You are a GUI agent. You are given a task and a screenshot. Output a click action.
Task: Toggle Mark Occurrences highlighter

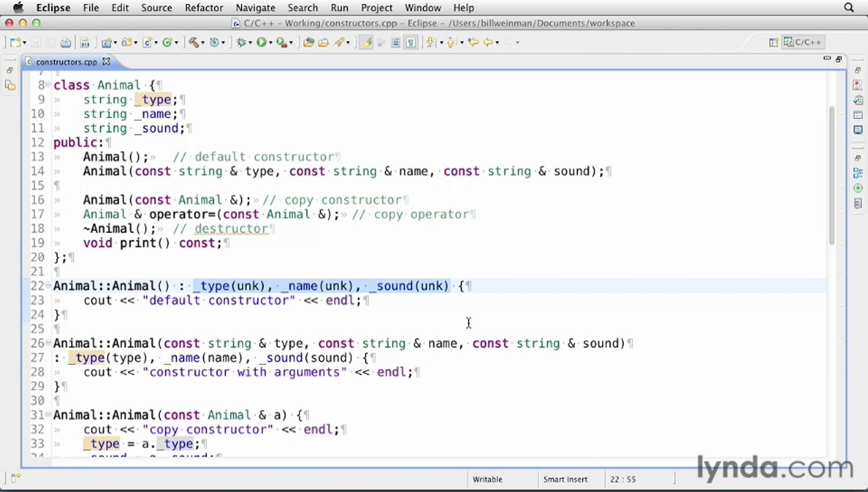(x=366, y=42)
